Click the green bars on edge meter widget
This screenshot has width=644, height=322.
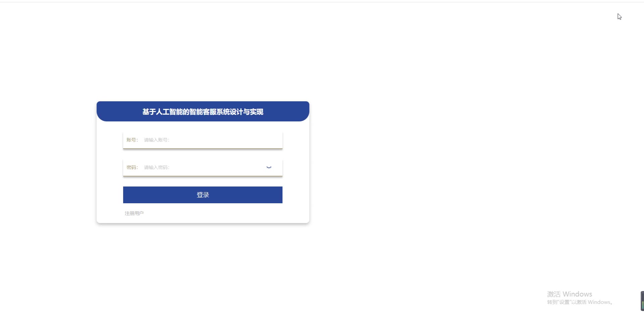click(643, 305)
